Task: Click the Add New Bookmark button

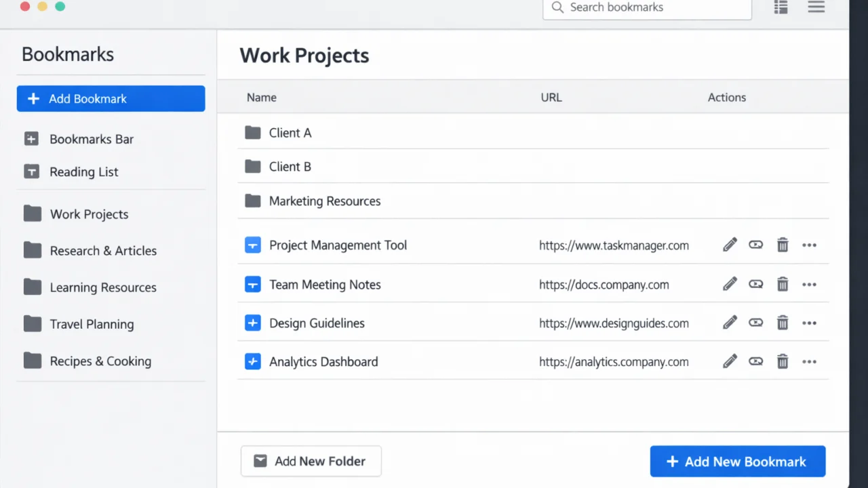Action: [737, 462]
